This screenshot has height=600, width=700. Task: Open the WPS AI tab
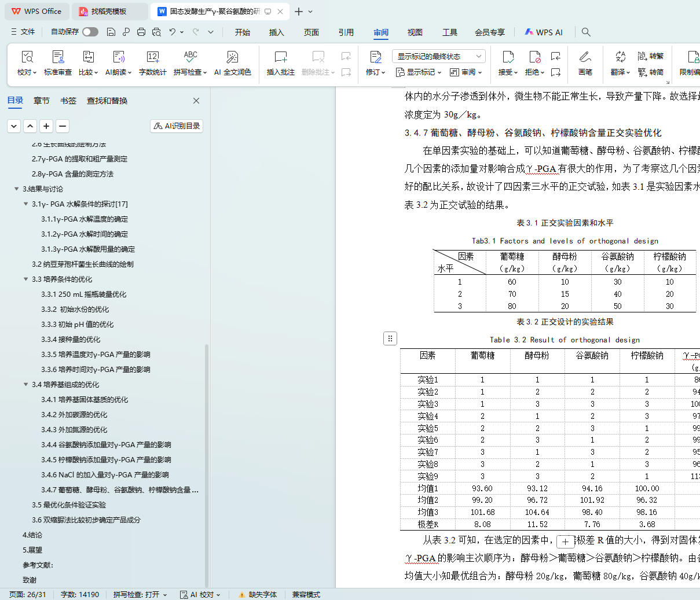[544, 32]
